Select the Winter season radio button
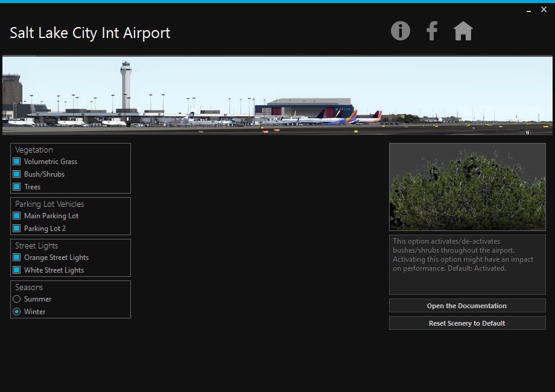Image resolution: width=555 pixels, height=392 pixels. (17, 312)
